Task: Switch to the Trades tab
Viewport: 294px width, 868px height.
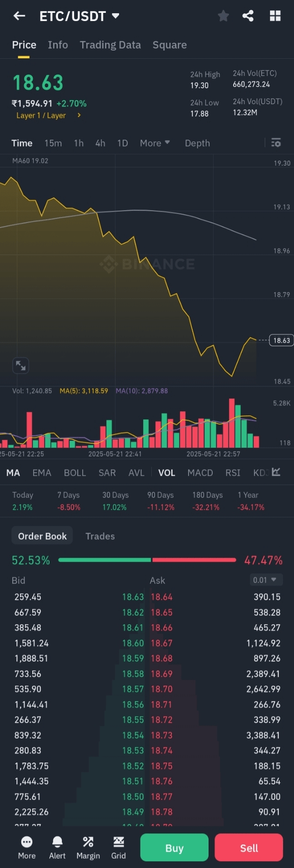Action: point(100,536)
